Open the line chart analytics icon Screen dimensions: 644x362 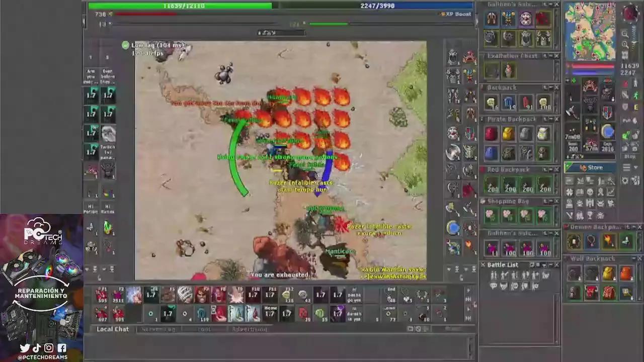point(611,192)
